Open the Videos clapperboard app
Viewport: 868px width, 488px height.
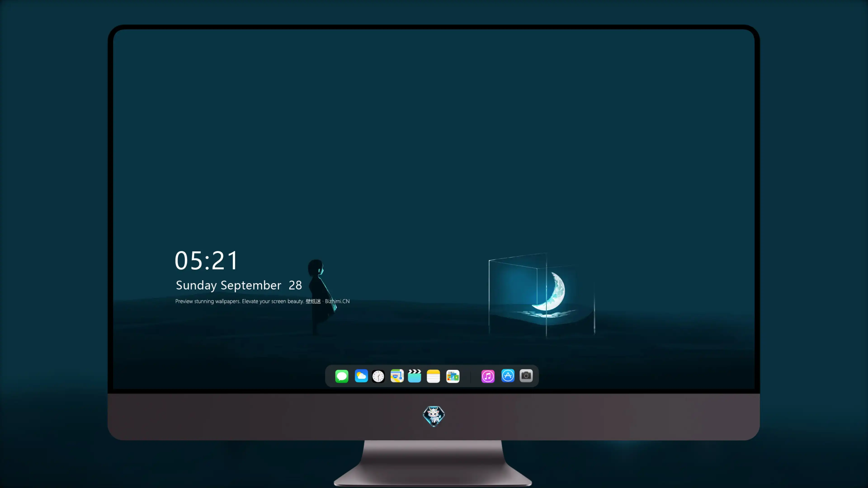(x=415, y=376)
